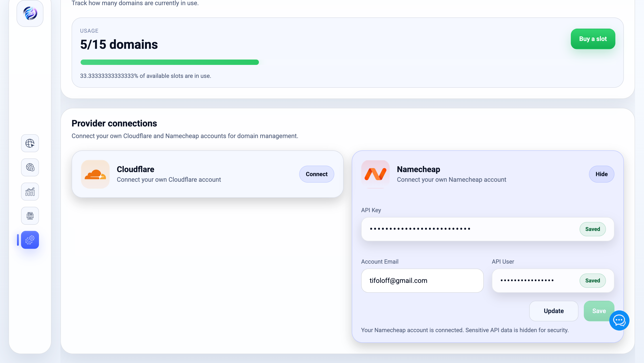Select the Account Email input showing tifoloff@gmail.com
This screenshot has height=363, width=644.
point(422,280)
